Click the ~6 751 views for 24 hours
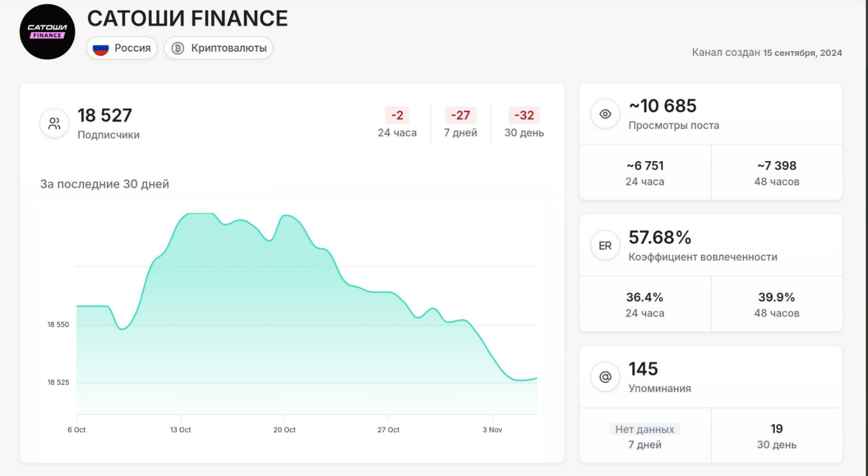The height and width of the screenshot is (476, 868). [x=644, y=166]
